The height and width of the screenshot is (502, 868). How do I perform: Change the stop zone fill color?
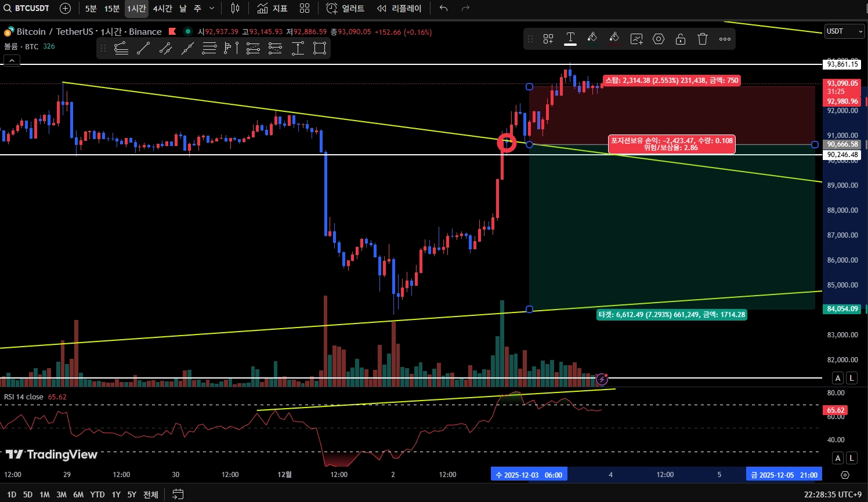(x=614, y=39)
